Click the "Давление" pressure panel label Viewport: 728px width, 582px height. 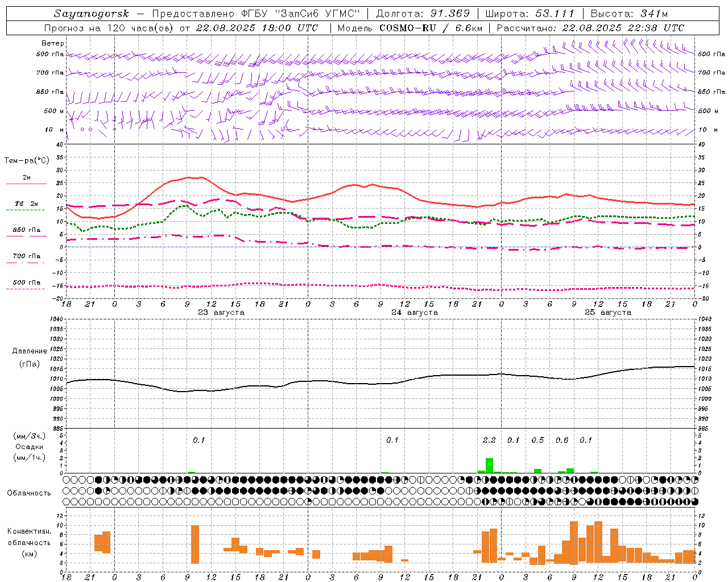coord(30,351)
